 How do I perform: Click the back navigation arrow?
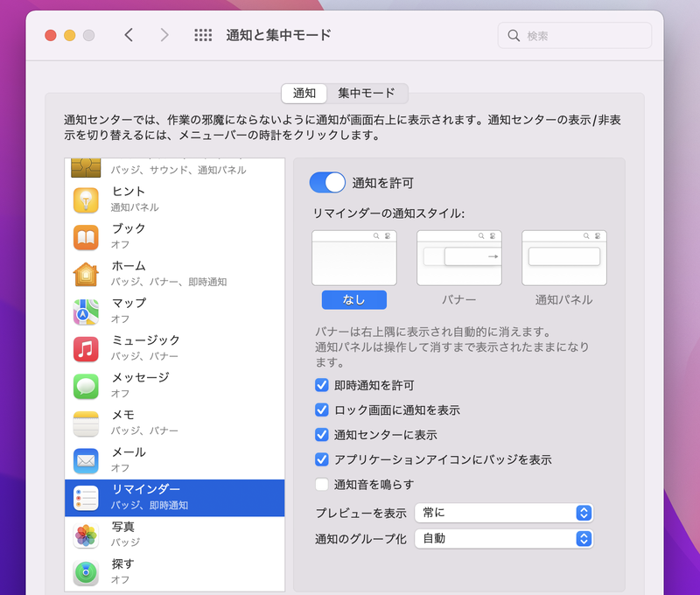[x=129, y=35]
